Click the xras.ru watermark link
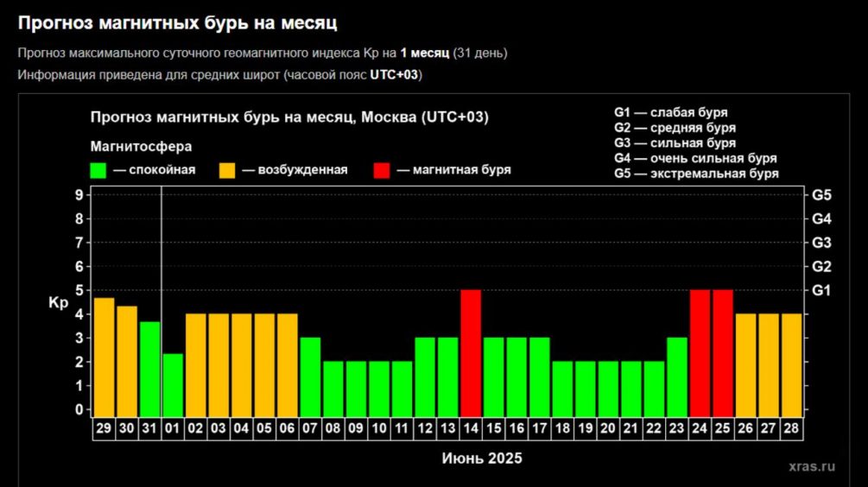Image resolution: width=868 pixels, height=487 pixels. 811,466
